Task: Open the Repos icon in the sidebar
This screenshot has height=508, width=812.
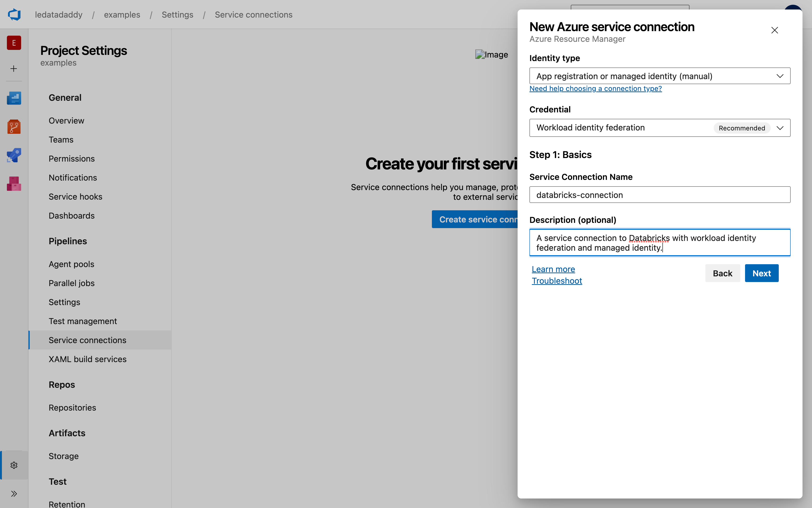Action: pos(14,127)
